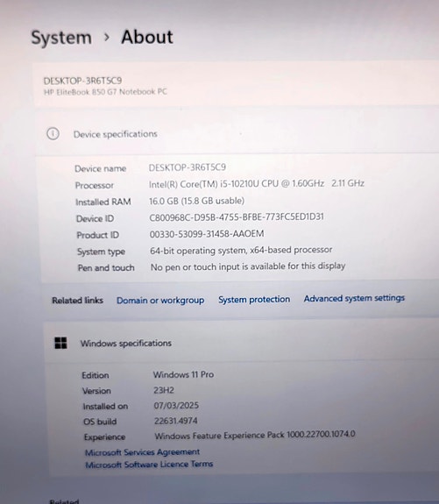Click the OS build number 22631.4974
Screen dimensions: 439x504
pos(176,421)
